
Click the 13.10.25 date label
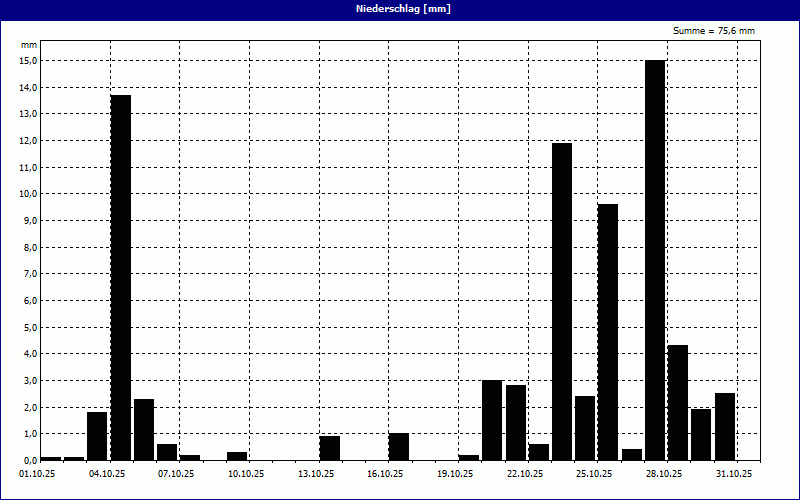[316, 474]
